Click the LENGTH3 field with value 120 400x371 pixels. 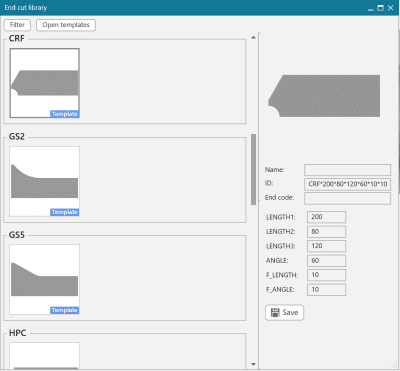point(327,246)
